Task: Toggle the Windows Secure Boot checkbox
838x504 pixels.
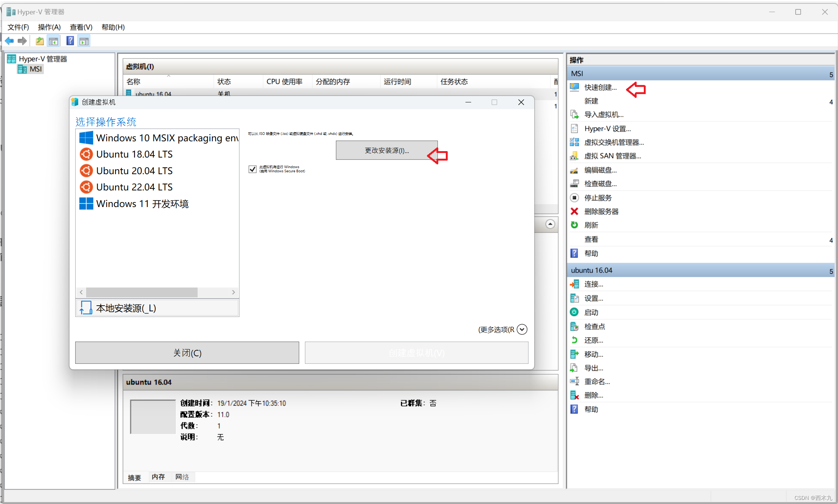Action: pos(252,169)
